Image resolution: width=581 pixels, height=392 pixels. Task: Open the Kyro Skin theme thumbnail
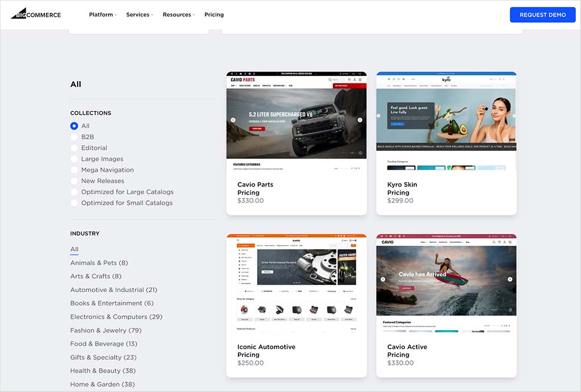pos(446,122)
